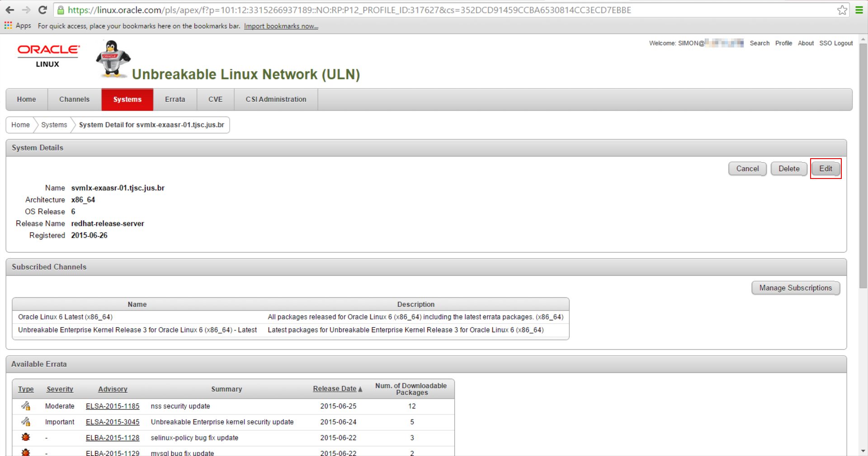Click the Oracle Linux logo

pos(48,56)
